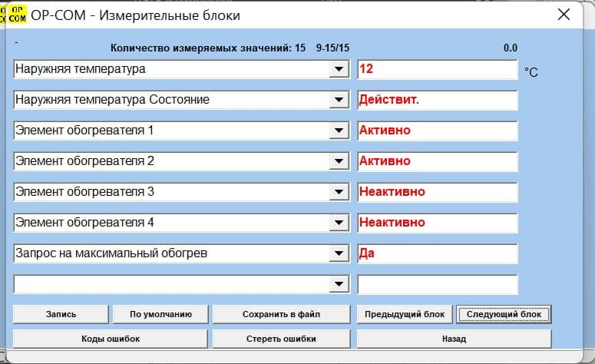Screen dimensions: 595x364
Task: Click Активно value for Элемент обогревателя 2
Action: point(438,162)
